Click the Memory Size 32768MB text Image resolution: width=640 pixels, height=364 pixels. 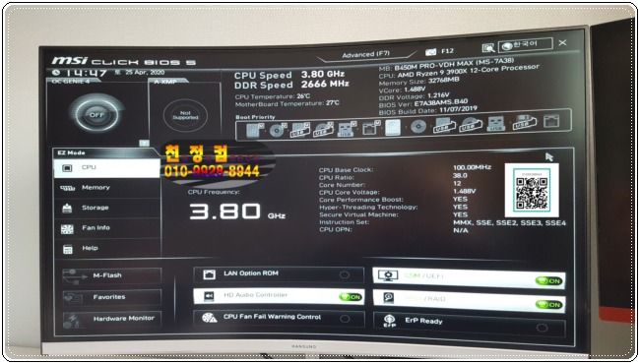(x=418, y=82)
